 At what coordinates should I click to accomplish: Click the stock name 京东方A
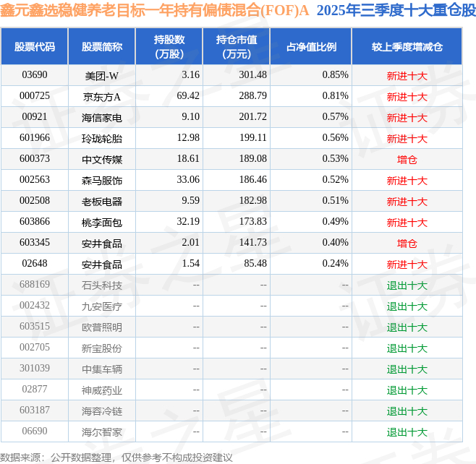pos(102,97)
